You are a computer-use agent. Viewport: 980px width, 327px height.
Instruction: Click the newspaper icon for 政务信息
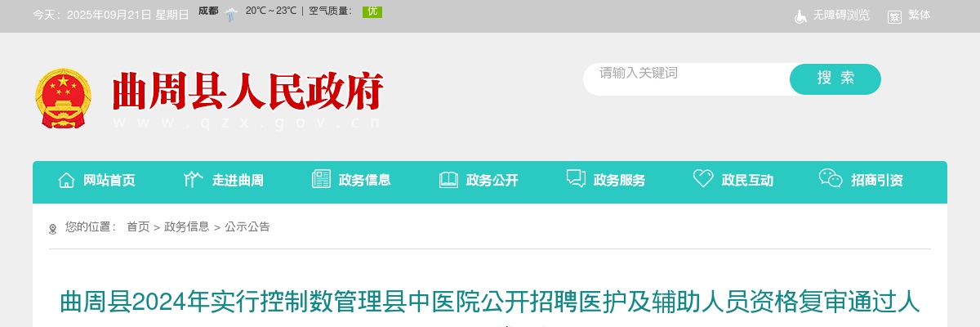point(321,179)
